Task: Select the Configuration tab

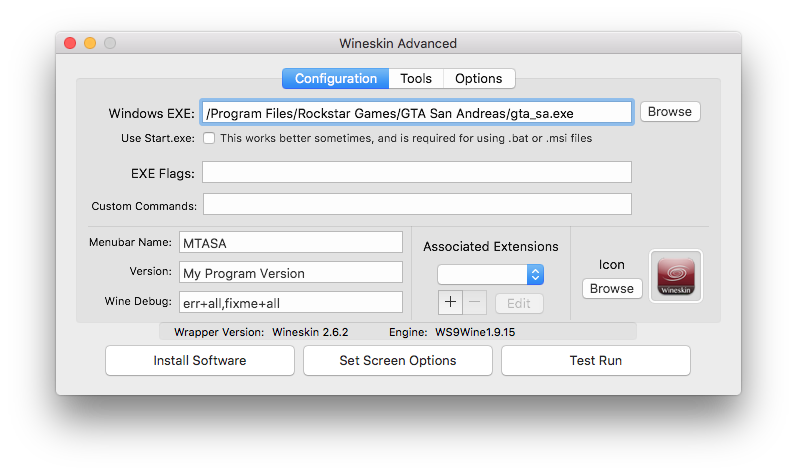Action: (x=336, y=78)
